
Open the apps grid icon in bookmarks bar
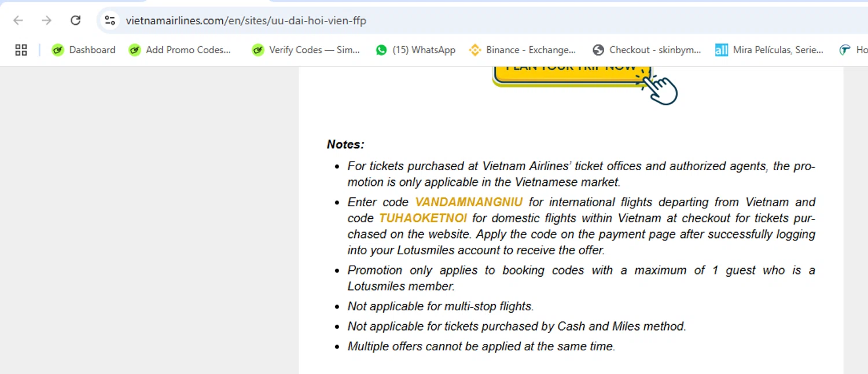pyautogui.click(x=21, y=50)
